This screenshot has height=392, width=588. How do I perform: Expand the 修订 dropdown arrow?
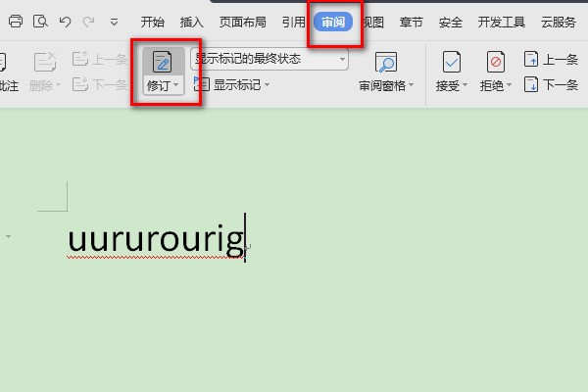point(176,86)
